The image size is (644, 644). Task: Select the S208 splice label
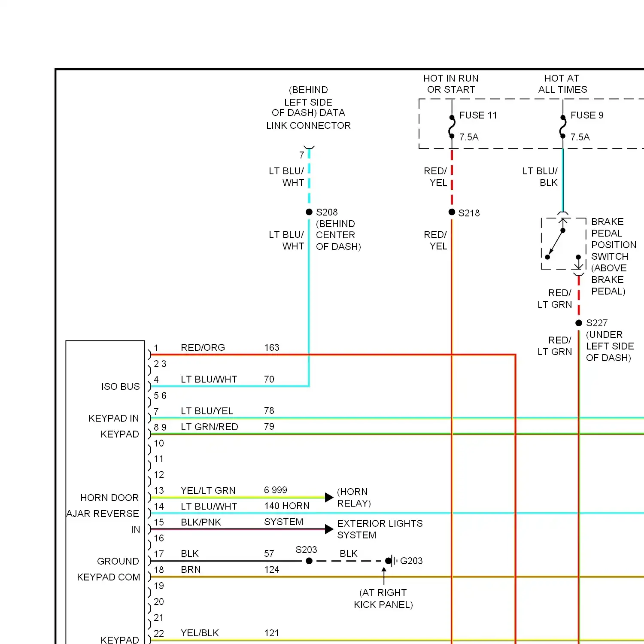coord(327,212)
